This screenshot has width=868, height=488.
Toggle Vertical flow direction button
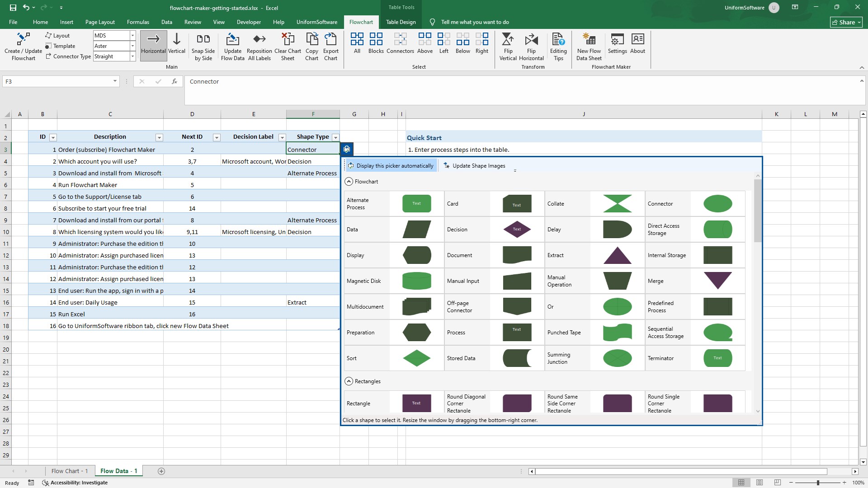(x=177, y=45)
